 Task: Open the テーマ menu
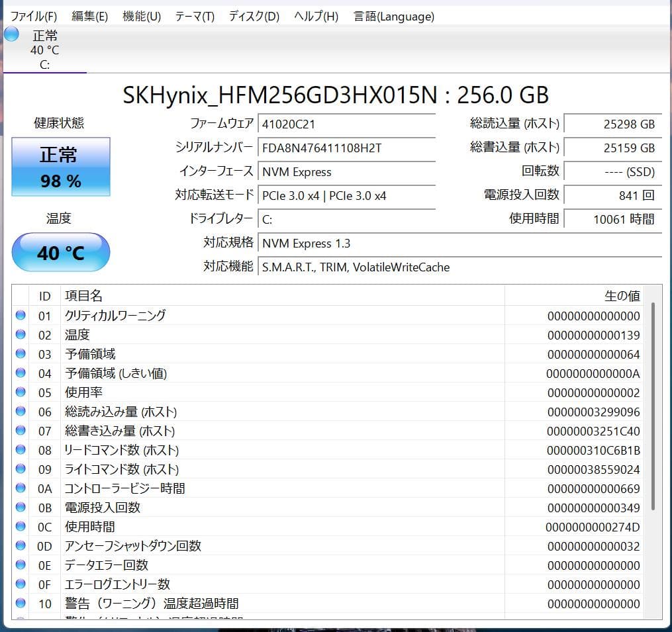pyautogui.click(x=194, y=16)
